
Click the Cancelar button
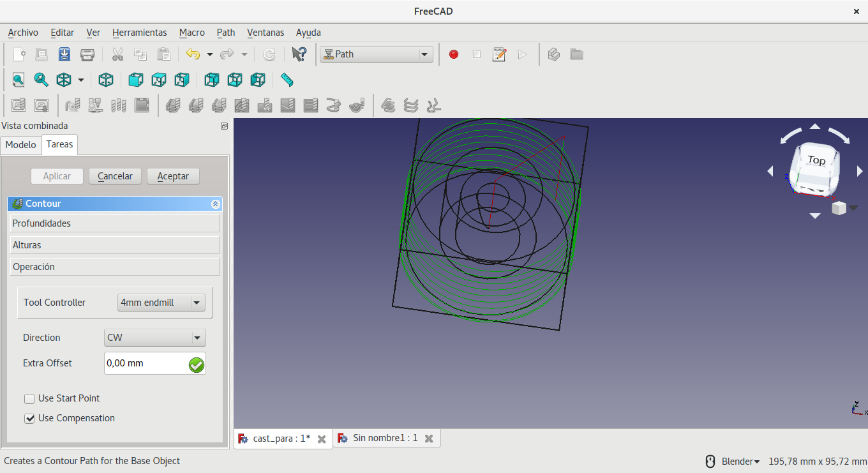[x=115, y=176]
